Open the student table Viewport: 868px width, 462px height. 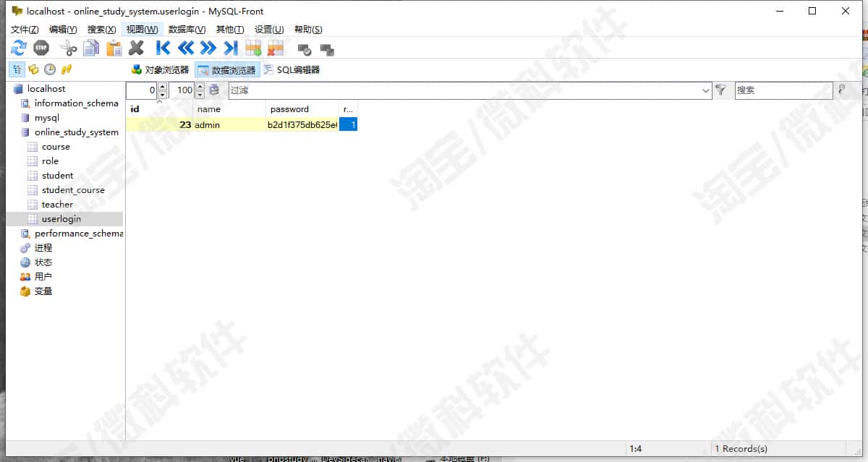57,176
